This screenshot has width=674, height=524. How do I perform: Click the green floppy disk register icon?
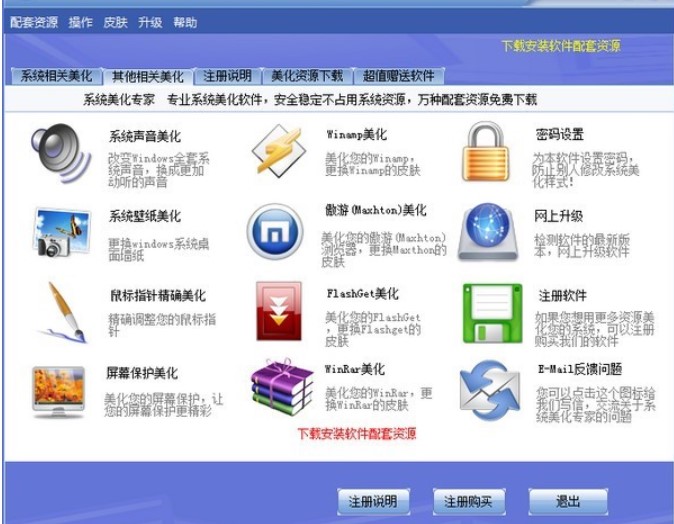tap(492, 313)
